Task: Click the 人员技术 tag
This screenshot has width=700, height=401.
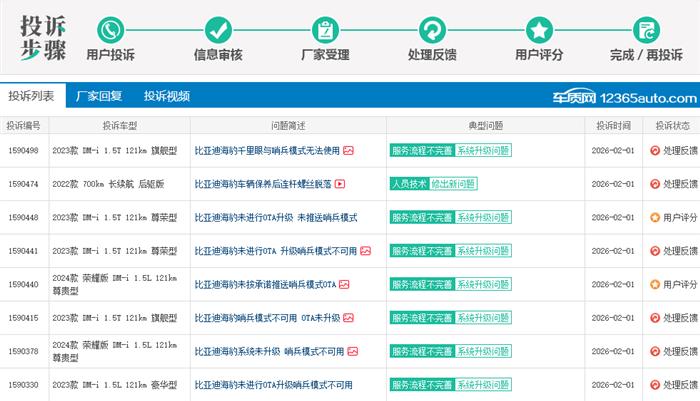Action: pos(409,184)
